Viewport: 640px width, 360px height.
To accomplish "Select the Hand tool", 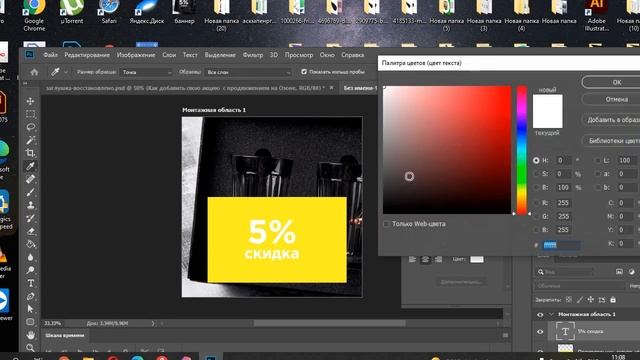I will point(30,335).
